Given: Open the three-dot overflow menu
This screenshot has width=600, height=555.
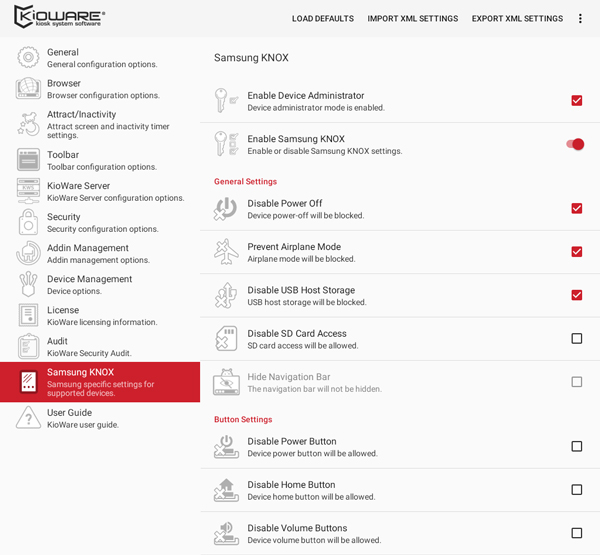Looking at the screenshot, I should point(580,18).
